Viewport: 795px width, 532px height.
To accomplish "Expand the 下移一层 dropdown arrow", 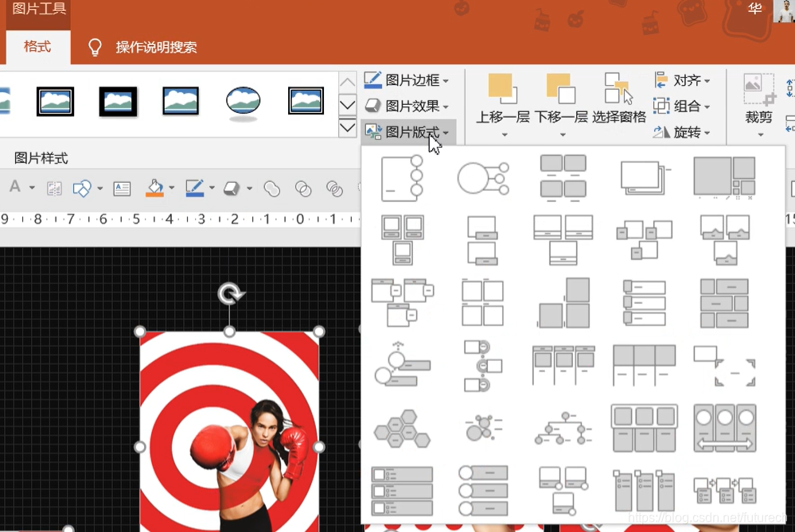I will click(x=563, y=134).
